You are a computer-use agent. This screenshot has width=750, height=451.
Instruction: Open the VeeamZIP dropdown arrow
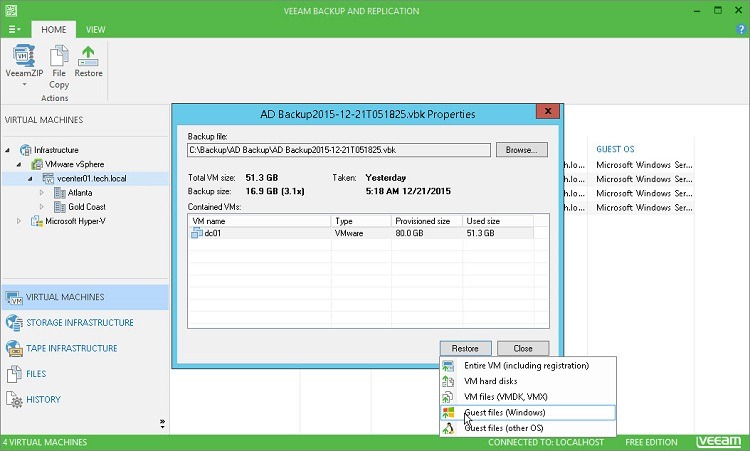tap(24, 85)
